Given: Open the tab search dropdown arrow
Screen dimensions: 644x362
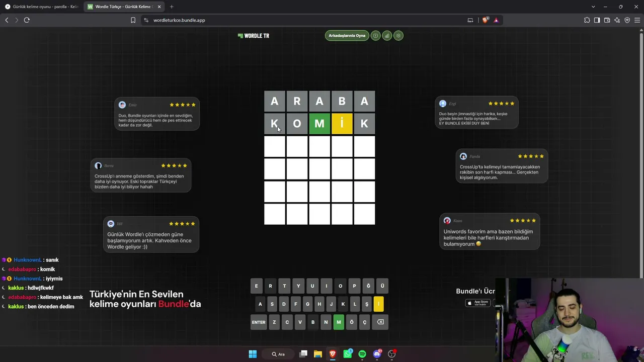Looking at the screenshot, I should point(593,7).
